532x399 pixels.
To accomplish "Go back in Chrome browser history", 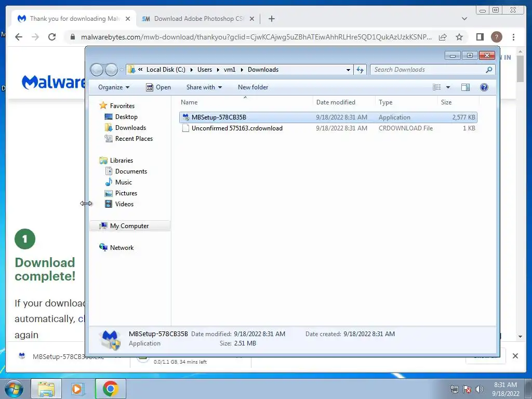I will tap(19, 37).
